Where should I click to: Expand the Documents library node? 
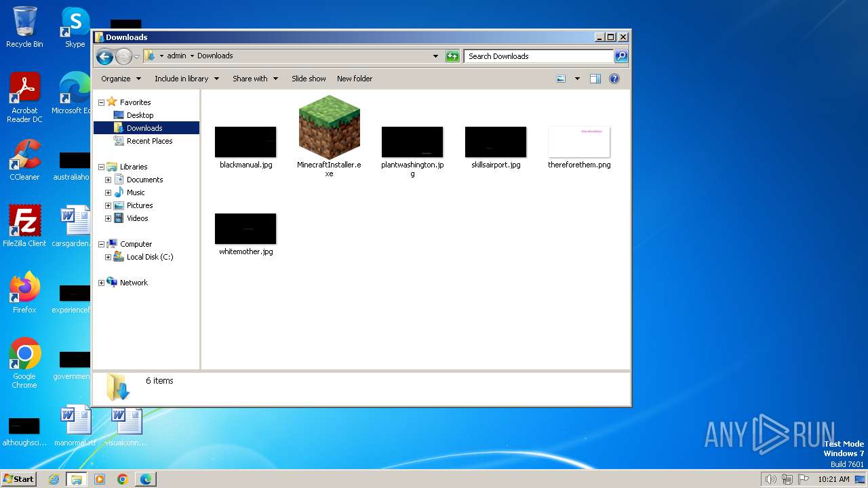click(x=108, y=180)
